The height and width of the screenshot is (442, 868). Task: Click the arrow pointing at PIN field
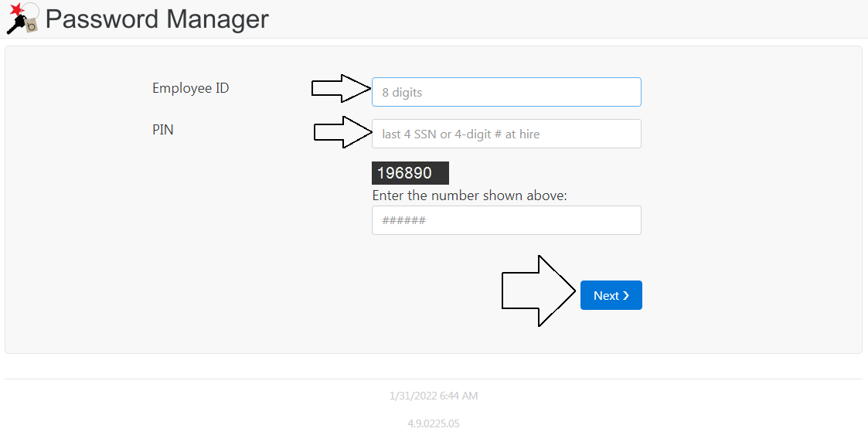344,132
